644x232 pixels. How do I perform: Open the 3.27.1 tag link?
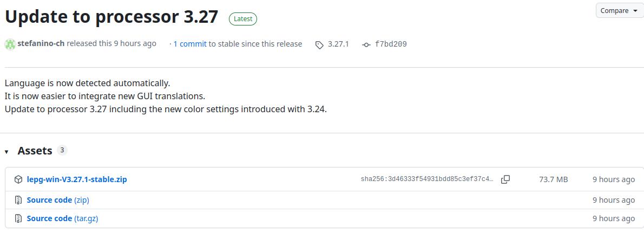[x=338, y=44]
